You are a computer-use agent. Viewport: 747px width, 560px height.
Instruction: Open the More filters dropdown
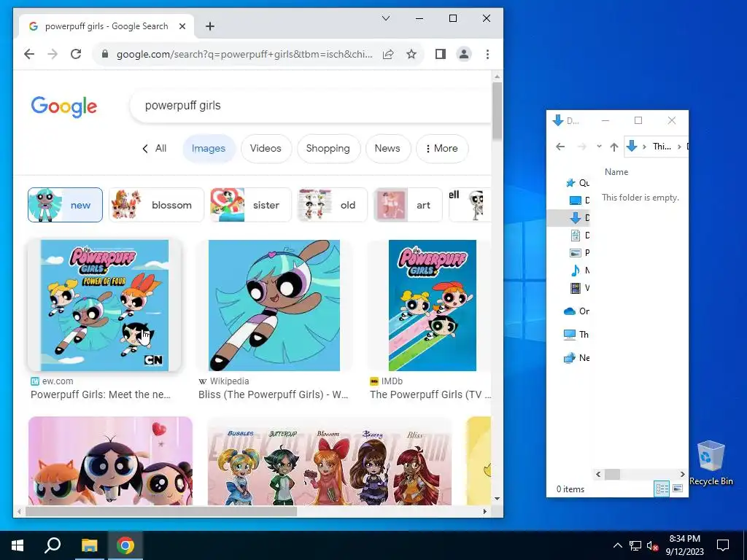pos(441,149)
